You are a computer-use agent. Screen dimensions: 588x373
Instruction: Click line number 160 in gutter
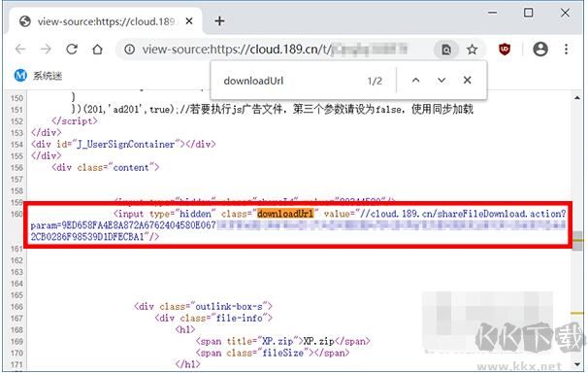(16, 214)
